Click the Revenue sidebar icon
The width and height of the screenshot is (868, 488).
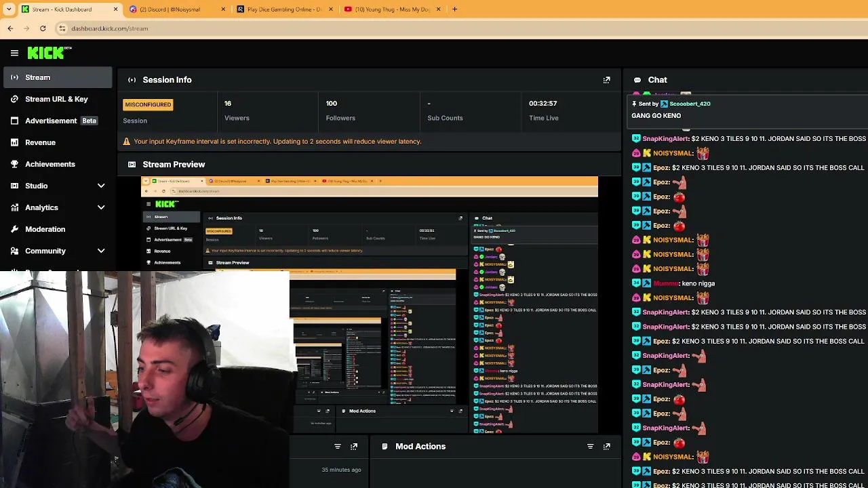[14, 142]
